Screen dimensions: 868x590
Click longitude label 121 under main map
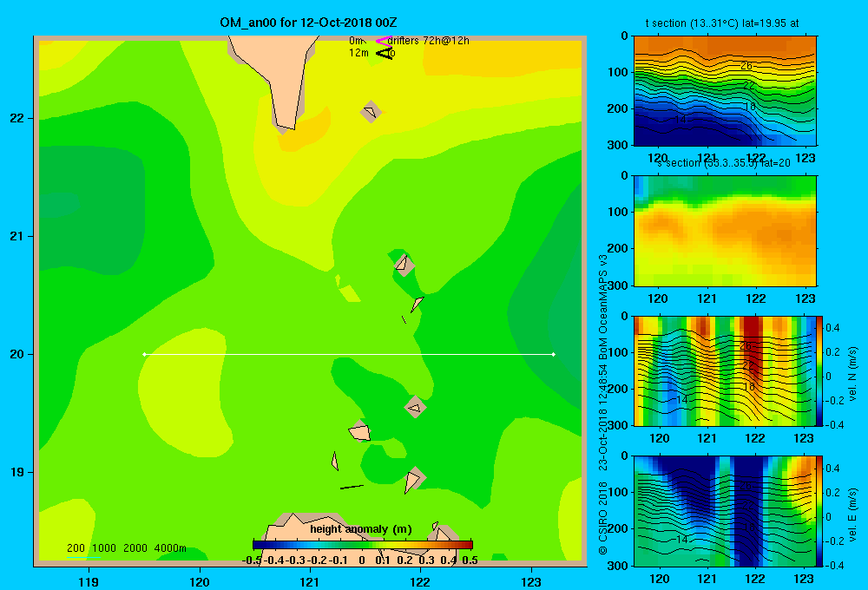tap(310, 581)
